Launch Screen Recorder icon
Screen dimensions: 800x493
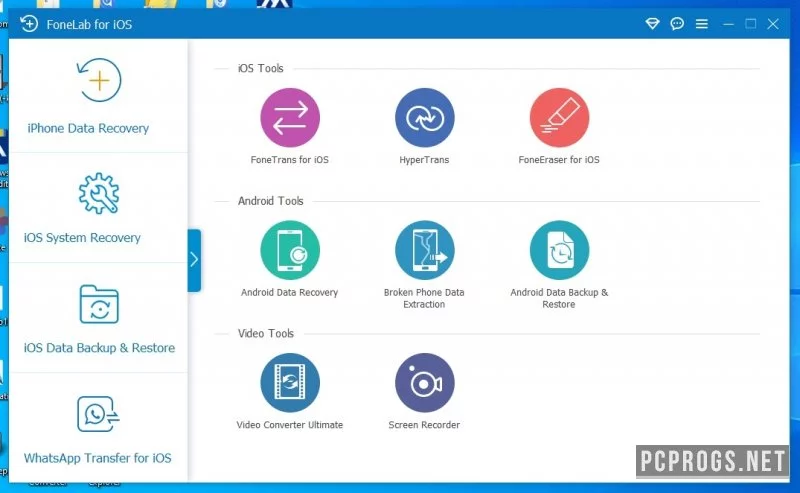point(424,383)
